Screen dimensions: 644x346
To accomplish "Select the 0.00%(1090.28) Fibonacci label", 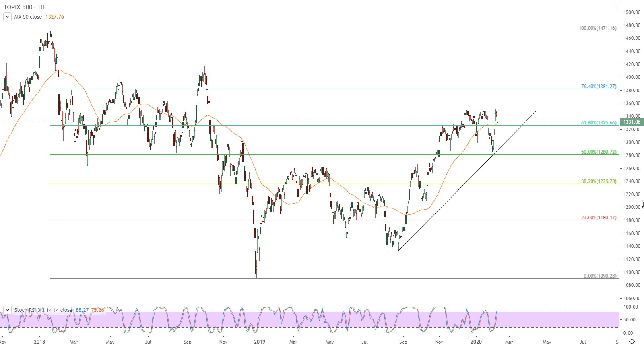I will coord(600,276).
